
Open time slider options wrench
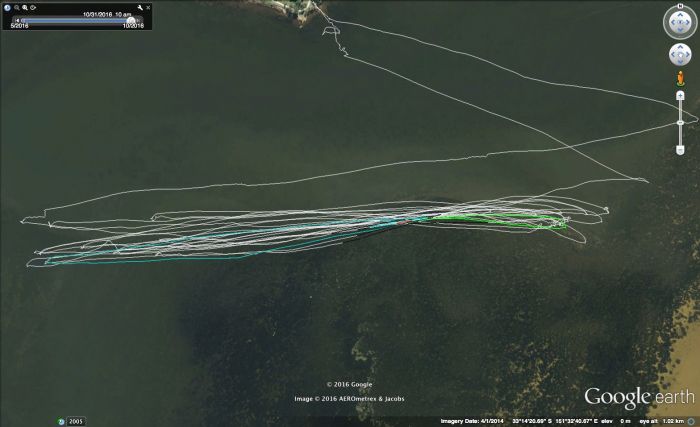click(x=141, y=8)
